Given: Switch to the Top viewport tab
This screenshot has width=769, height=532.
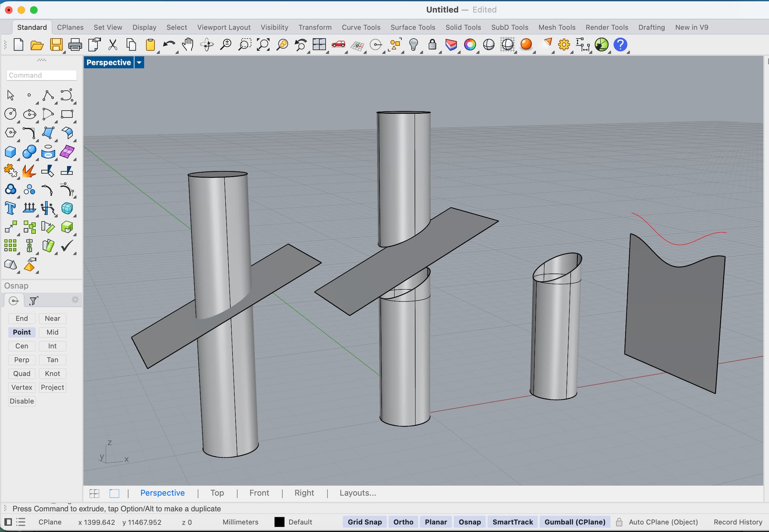Looking at the screenshot, I should (x=217, y=493).
